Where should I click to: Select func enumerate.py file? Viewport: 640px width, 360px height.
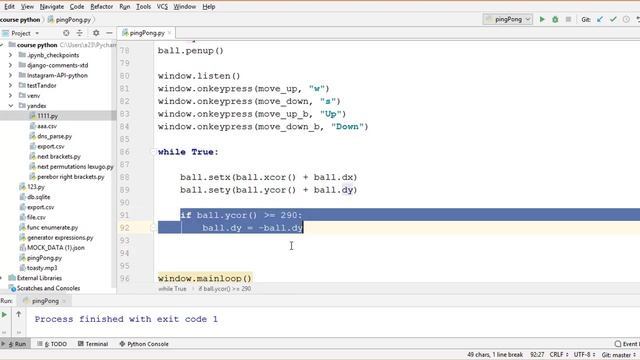(x=52, y=227)
